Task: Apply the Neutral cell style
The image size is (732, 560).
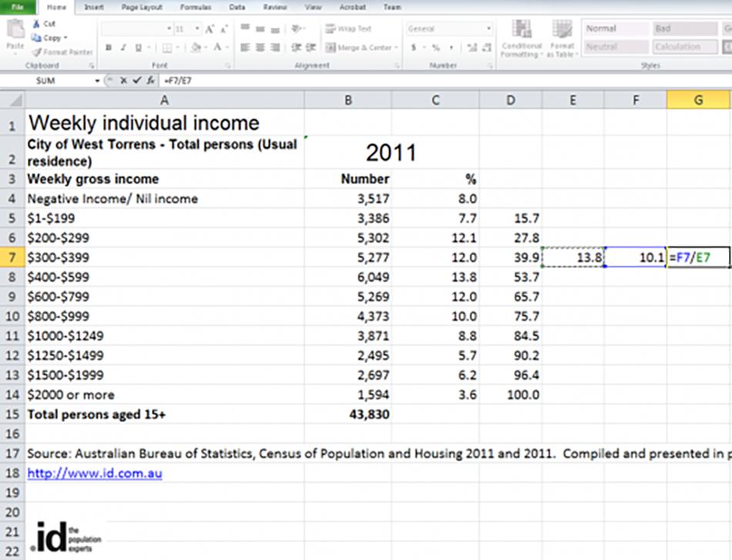Action: (x=616, y=47)
